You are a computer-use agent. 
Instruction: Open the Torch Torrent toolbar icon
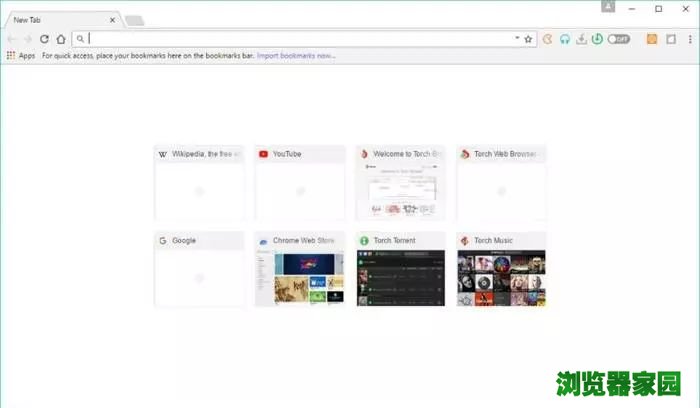coord(597,39)
